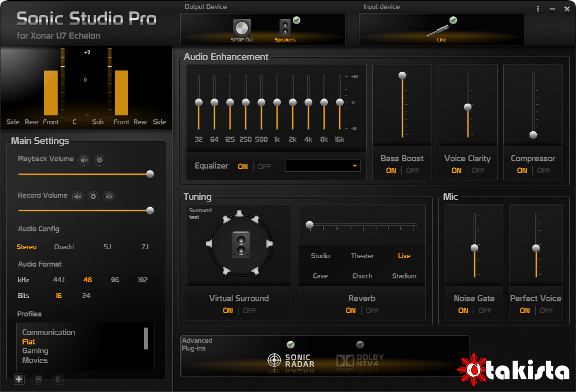Set bit depth to 24 bits

point(86,296)
